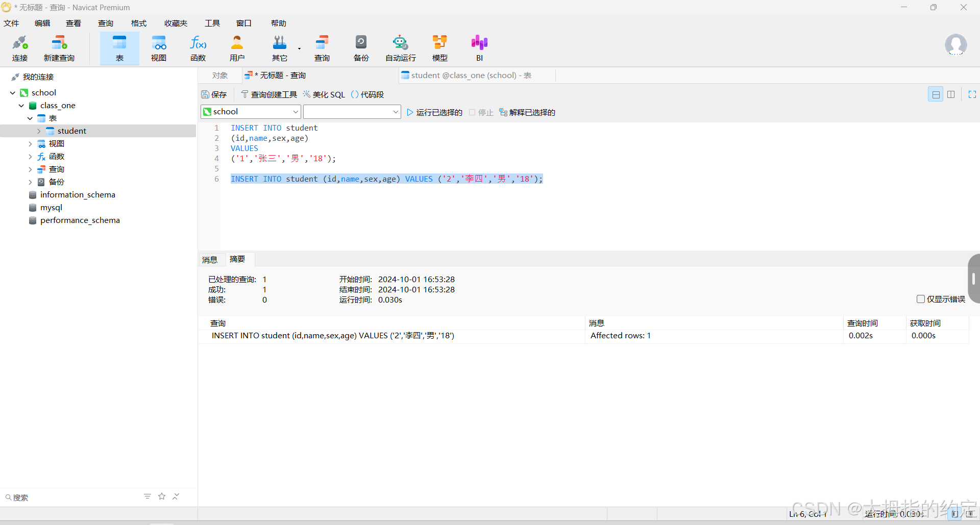Screen dimensions: 980x525
Task: Open the Tools (工具) menu
Action: [212, 23]
